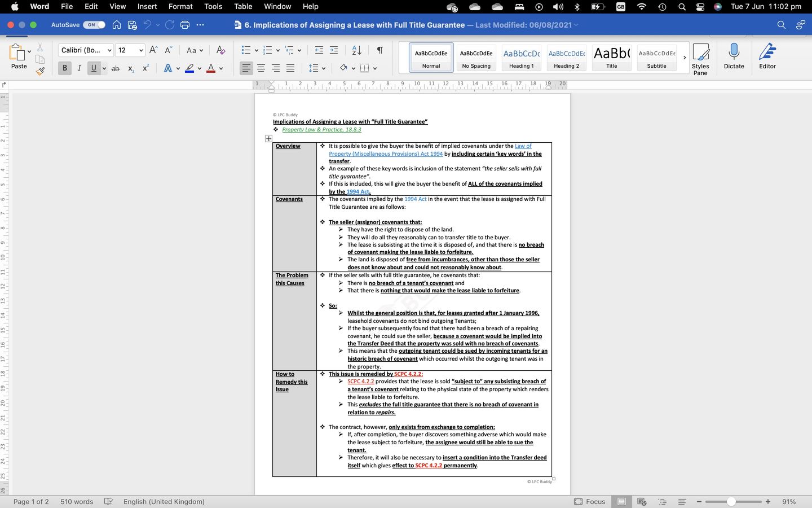Click the Home icon in title bar
The image size is (812, 508).
pyautogui.click(x=117, y=25)
